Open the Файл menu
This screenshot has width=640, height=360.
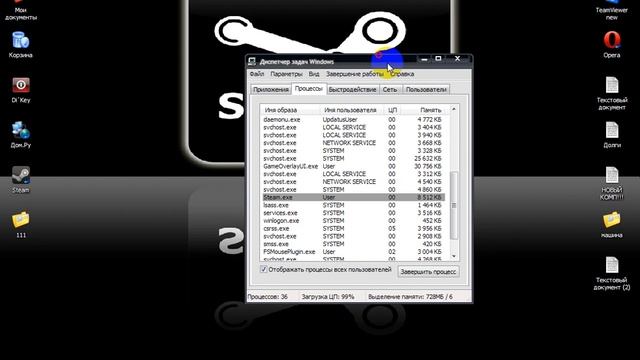(257, 74)
